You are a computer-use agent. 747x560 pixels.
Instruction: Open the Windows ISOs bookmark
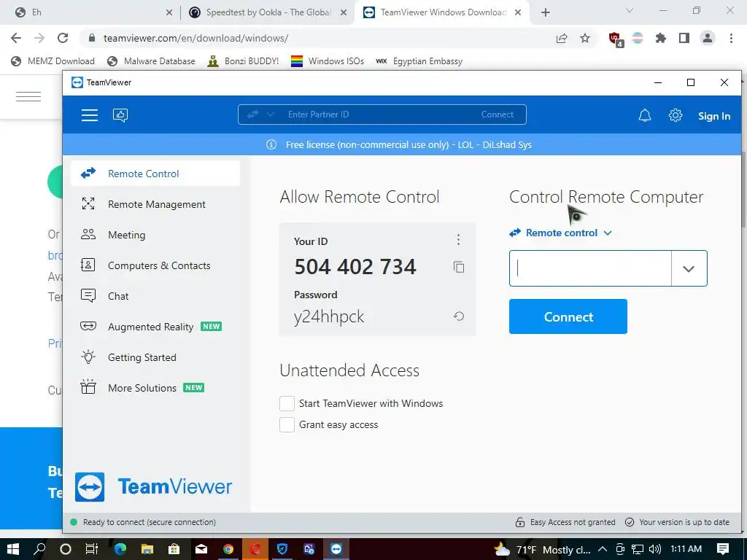click(328, 61)
